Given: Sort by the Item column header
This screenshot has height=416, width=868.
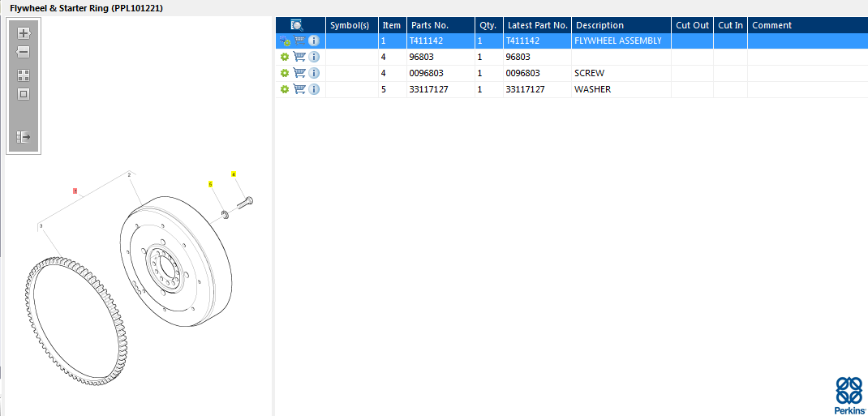Looking at the screenshot, I should click(391, 25).
